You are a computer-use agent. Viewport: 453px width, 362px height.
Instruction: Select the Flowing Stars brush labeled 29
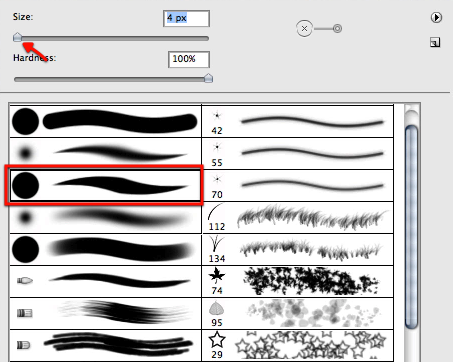[298, 345]
